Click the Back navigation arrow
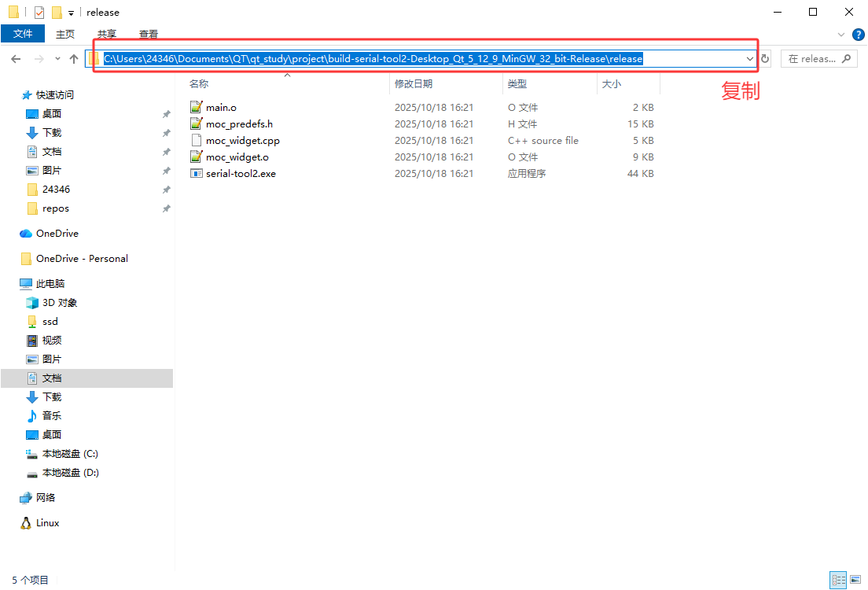868x590 pixels. (16, 59)
